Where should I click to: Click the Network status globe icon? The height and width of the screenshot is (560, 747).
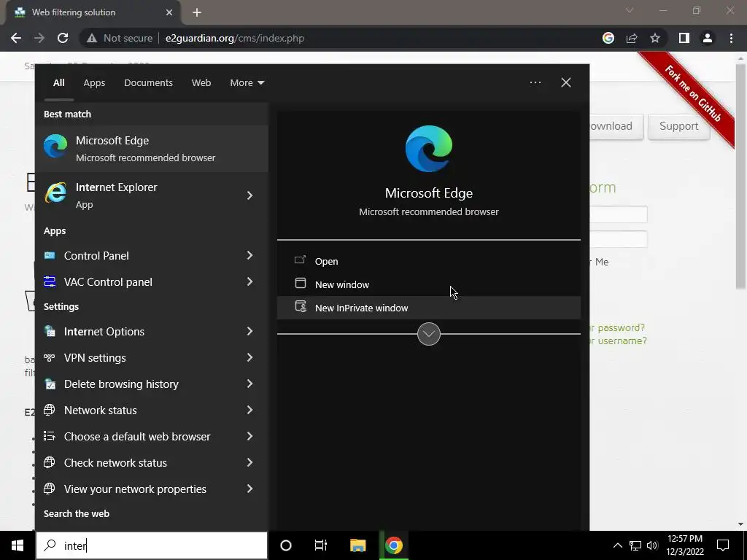50,410
